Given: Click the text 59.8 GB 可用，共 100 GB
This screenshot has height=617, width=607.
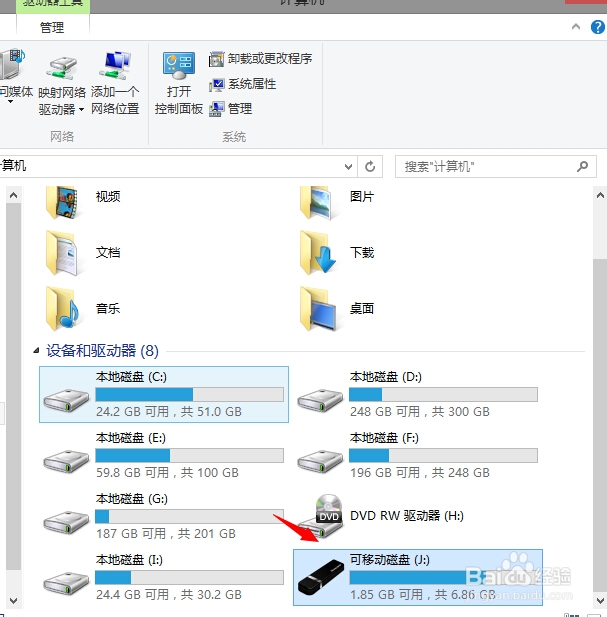Looking at the screenshot, I should (167, 473).
